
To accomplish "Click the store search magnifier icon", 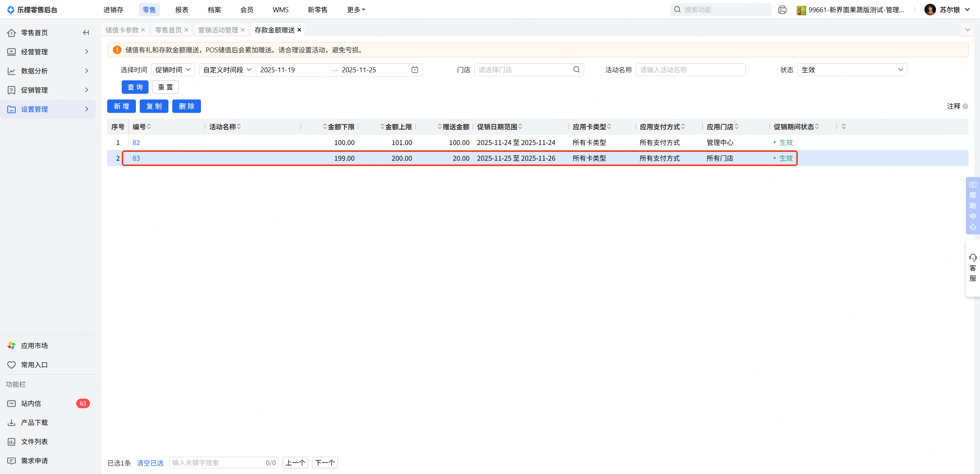I will tap(577, 70).
